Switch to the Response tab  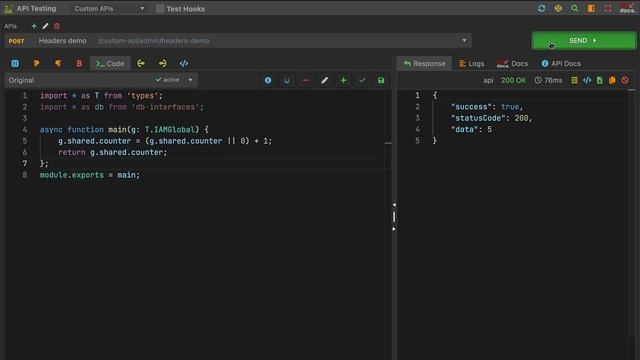(424, 63)
